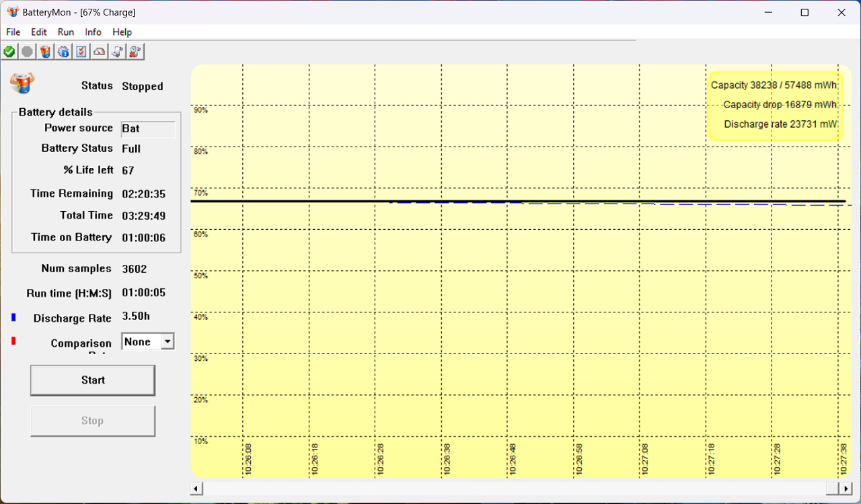Open the Help menu

(x=122, y=32)
